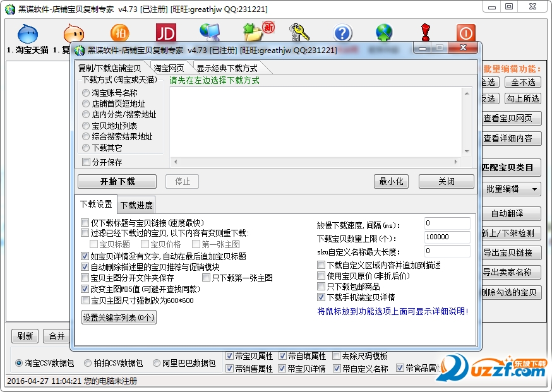The width and height of the screenshot is (552, 392).
Task: Click the keys icon in toolbar
Action: point(298,33)
